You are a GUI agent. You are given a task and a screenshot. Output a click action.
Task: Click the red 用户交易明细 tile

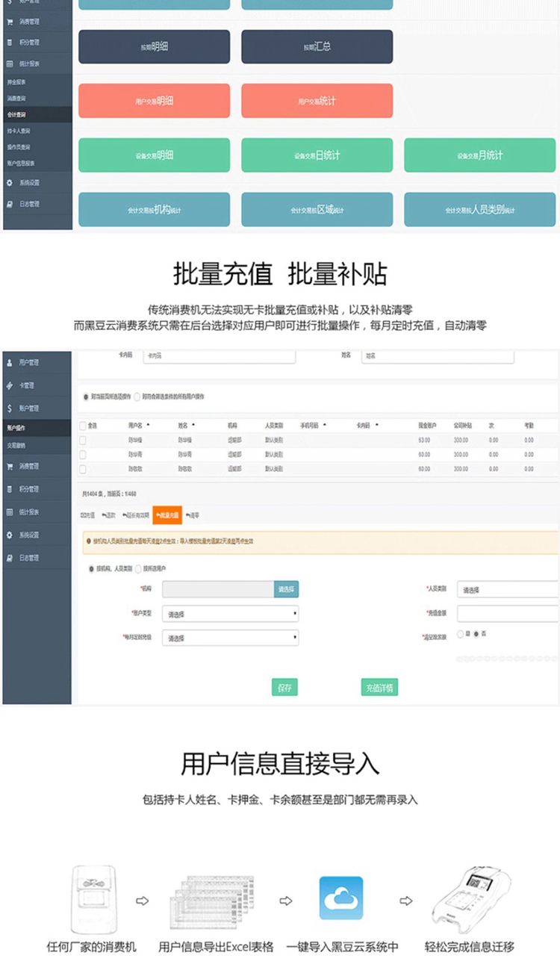pyautogui.click(x=154, y=101)
